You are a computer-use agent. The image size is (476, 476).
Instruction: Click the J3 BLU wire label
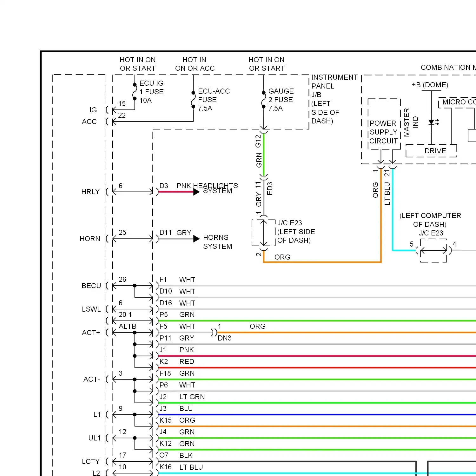point(176,408)
